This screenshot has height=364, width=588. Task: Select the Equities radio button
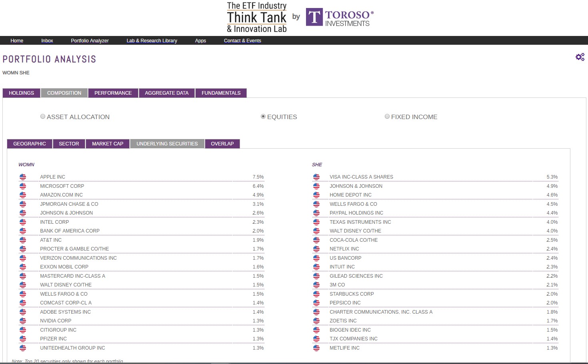pyautogui.click(x=263, y=116)
